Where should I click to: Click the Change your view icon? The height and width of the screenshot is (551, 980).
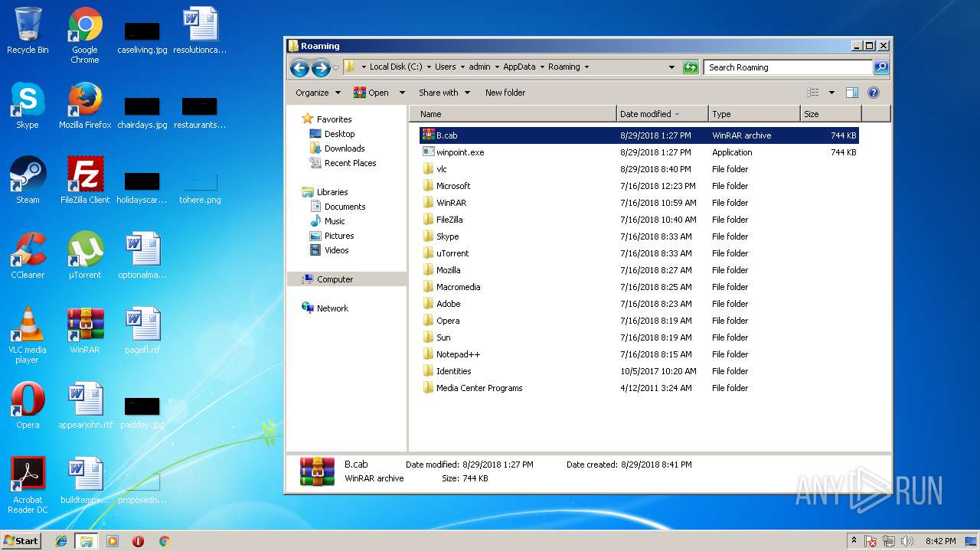813,93
